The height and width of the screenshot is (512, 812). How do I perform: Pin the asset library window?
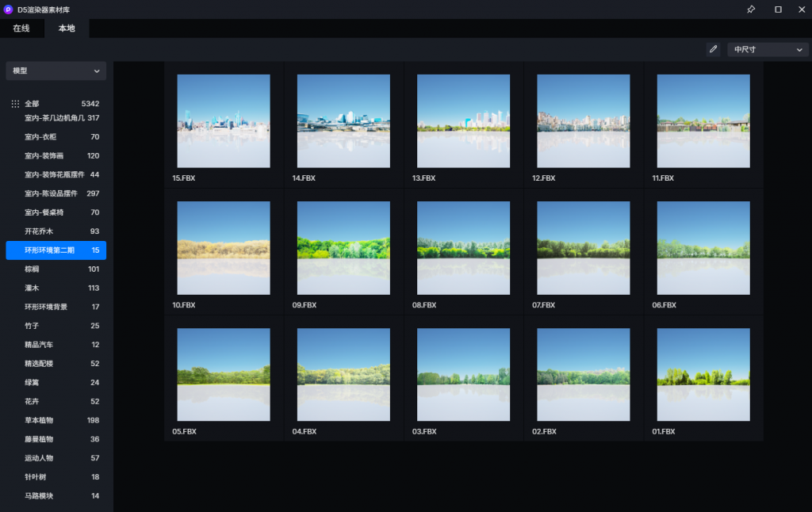pos(751,10)
